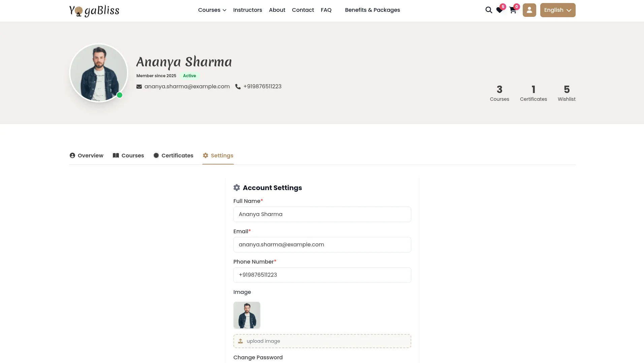
Task: Expand the Courses navigation dropdown
Action: pyautogui.click(x=212, y=10)
